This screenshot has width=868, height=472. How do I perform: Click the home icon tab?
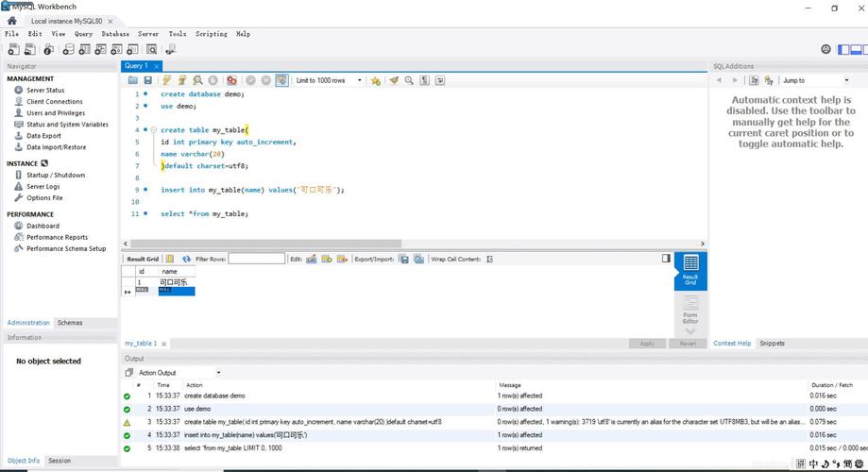[12, 20]
